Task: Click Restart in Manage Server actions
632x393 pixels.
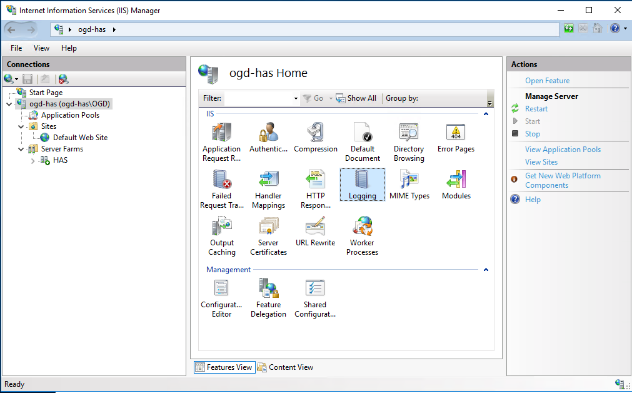Action: 536,109
